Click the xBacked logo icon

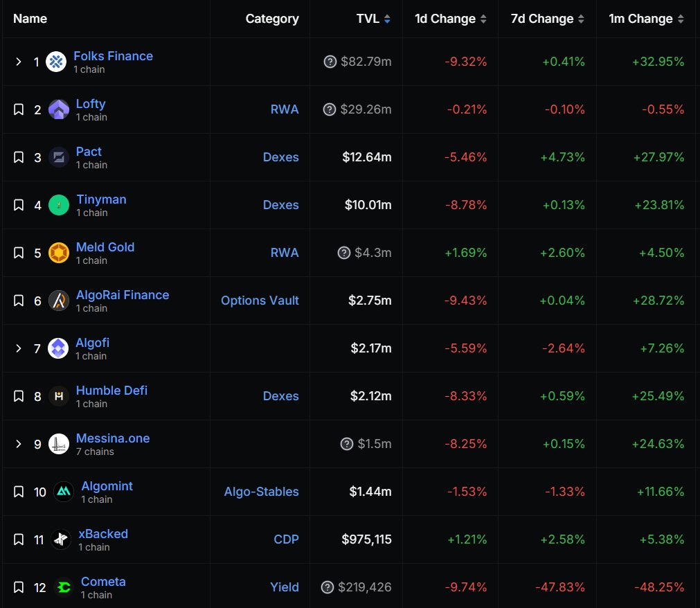click(61, 539)
